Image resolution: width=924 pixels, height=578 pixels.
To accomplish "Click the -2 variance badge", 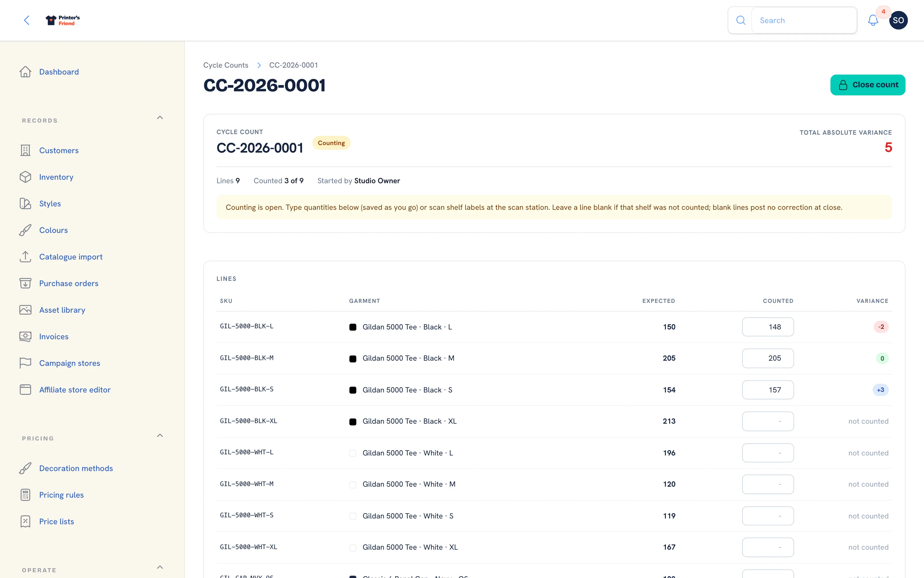I will click(x=881, y=327).
